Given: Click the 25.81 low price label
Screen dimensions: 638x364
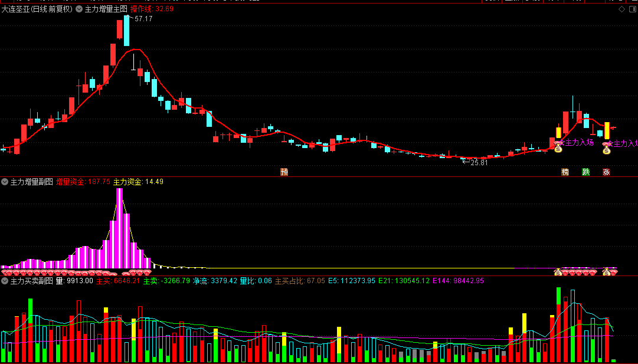Looking at the screenshot, I should 479,163.
